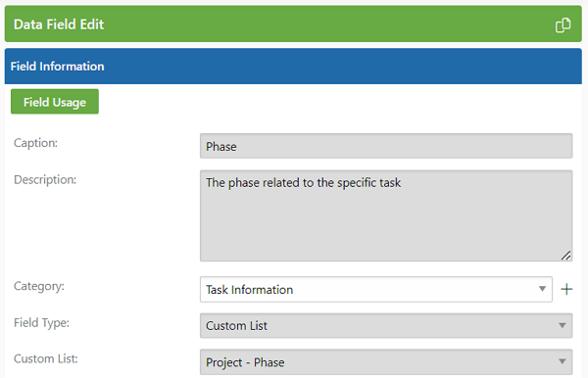
Task: Open the Category dropdown showing Task Information
Action: pos(375,289)
